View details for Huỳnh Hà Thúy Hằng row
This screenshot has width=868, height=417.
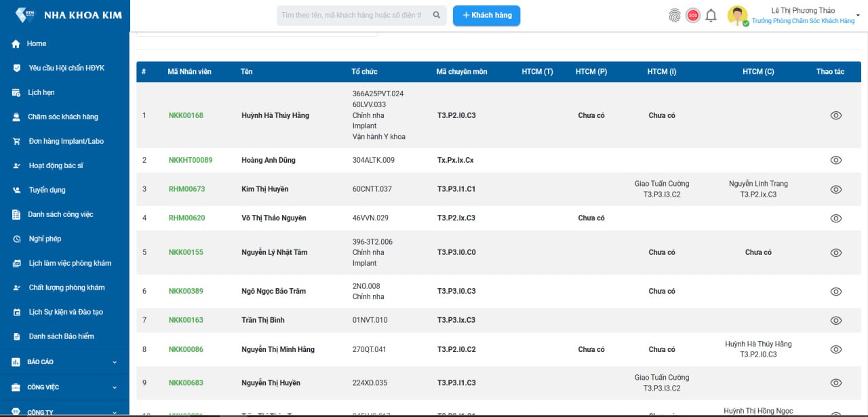835,115
